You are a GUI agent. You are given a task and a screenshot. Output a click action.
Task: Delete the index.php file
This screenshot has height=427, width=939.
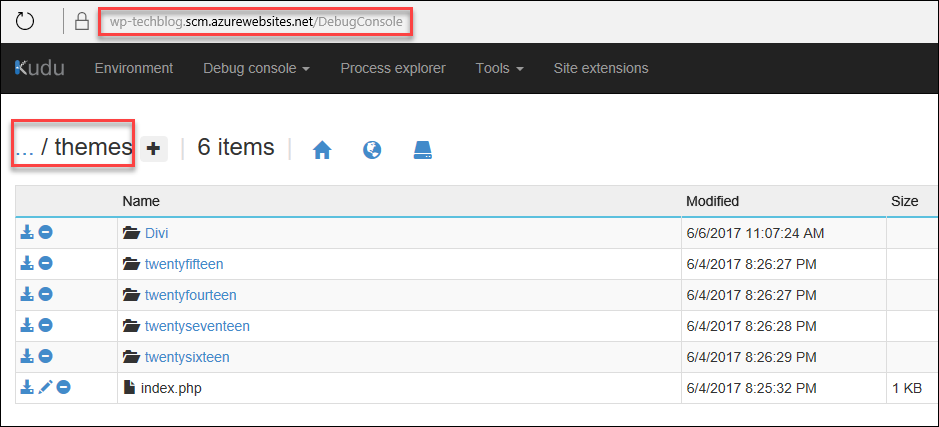(63, 387)
